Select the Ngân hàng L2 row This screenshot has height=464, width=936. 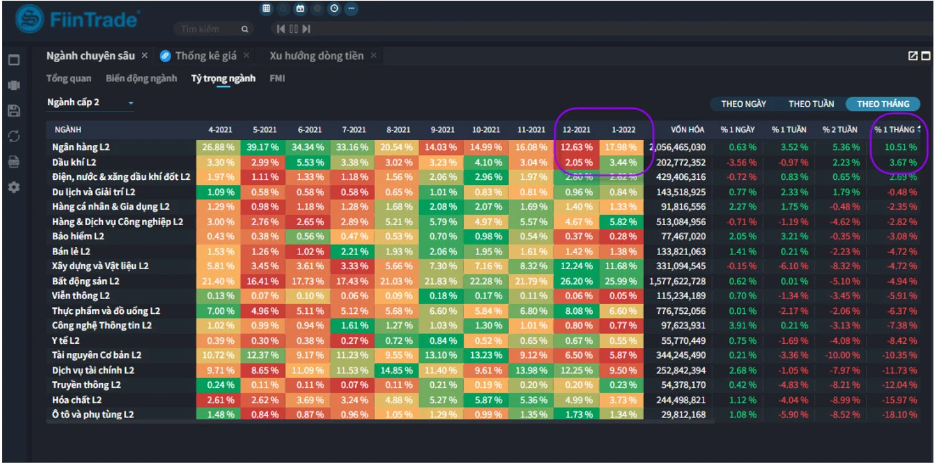pyautogui.click(x=484, y=147)
